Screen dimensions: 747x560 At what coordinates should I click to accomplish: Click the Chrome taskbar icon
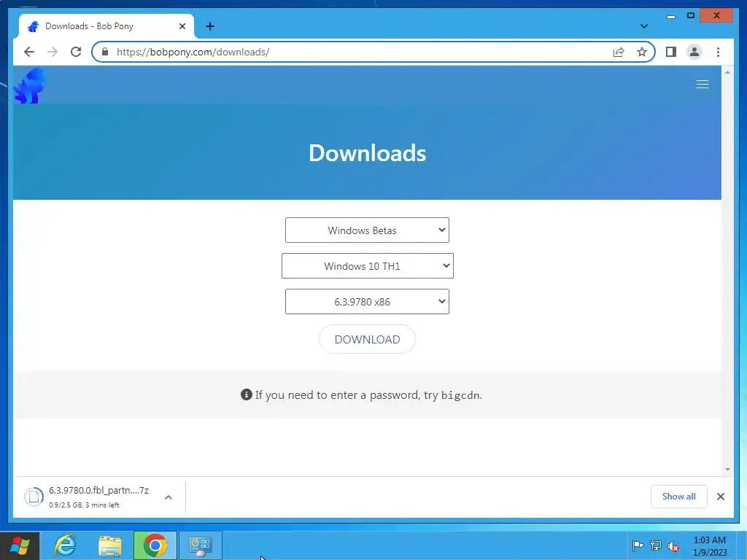155,545
